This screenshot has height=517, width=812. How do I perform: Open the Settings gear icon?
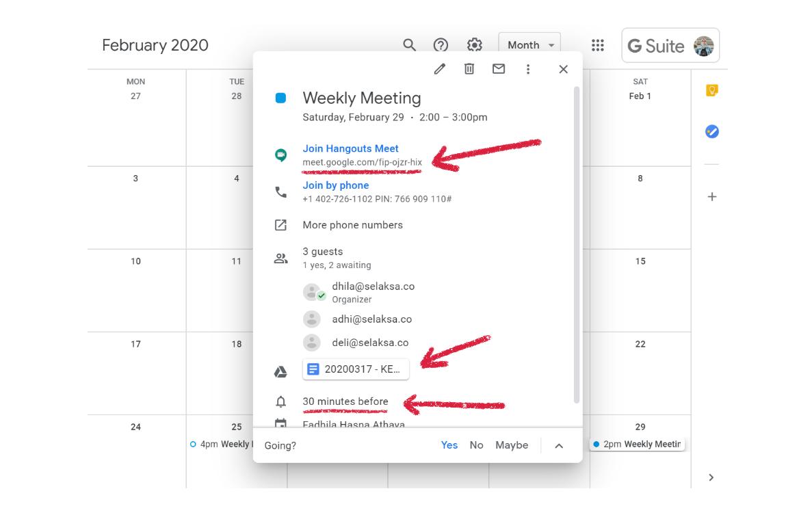pos(474,45)
